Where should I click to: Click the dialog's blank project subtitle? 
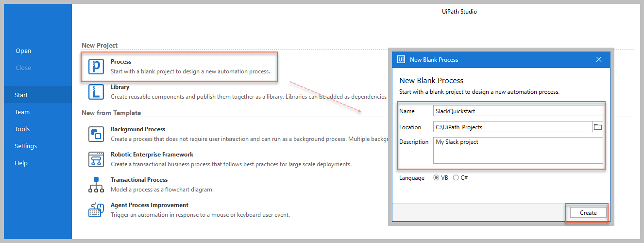tap(479, 92)
